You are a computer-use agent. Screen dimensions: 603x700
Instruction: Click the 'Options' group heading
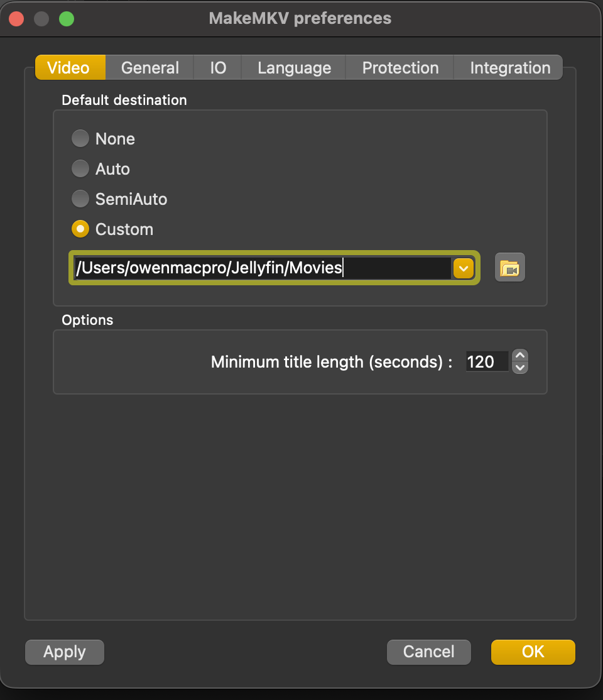coord(87,320)
